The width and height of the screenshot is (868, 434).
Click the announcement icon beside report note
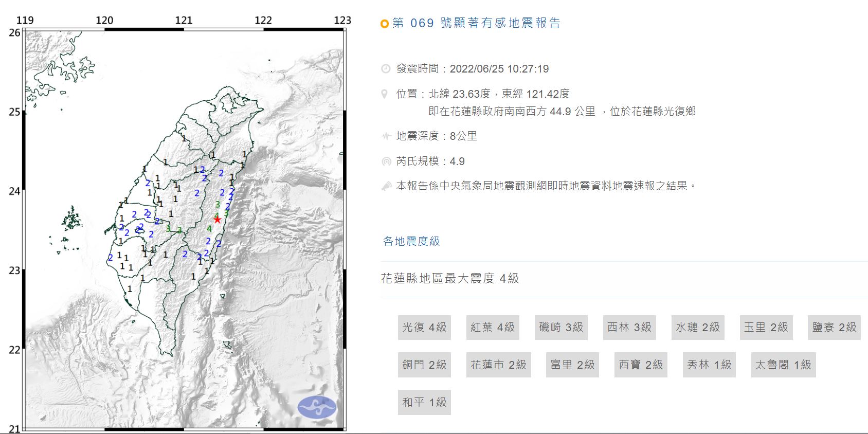coord(386,186)
